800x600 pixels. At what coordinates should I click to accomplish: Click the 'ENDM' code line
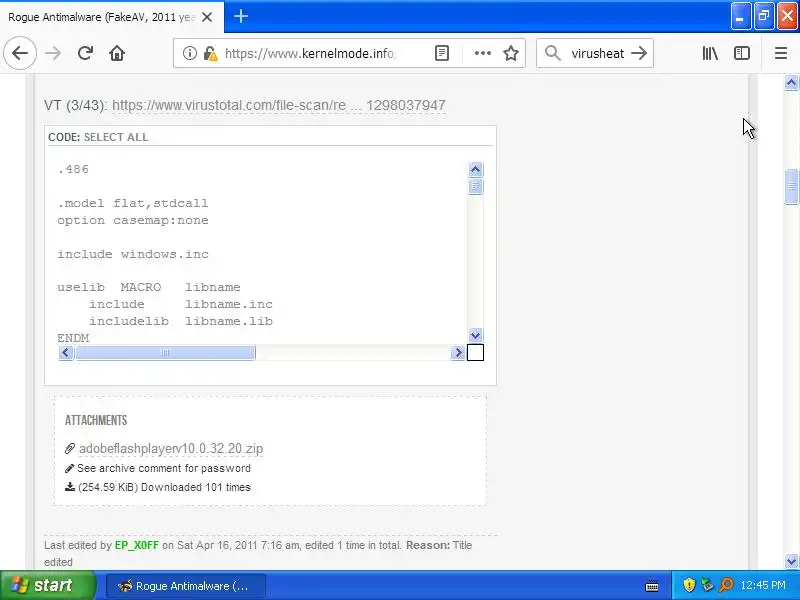point(73,338)
